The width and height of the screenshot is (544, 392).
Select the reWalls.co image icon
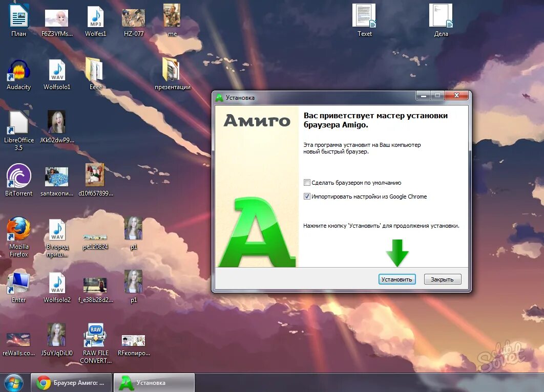pos(19,340)
